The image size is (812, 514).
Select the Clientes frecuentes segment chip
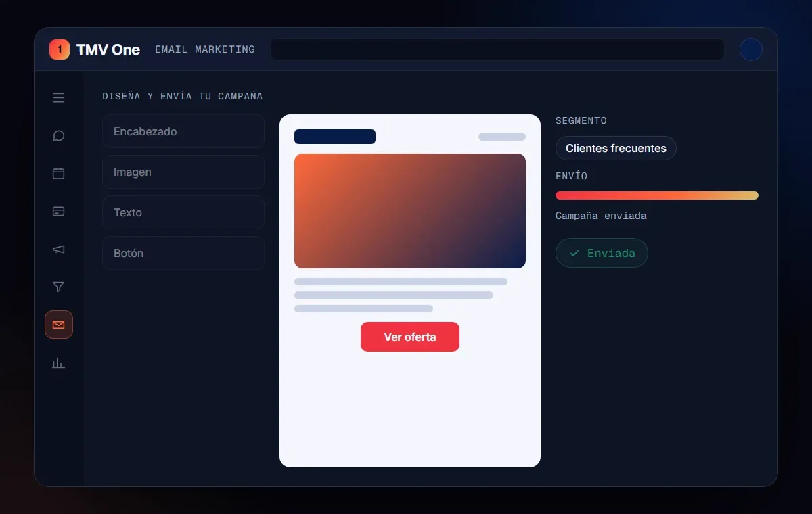(x=616, y=148)
